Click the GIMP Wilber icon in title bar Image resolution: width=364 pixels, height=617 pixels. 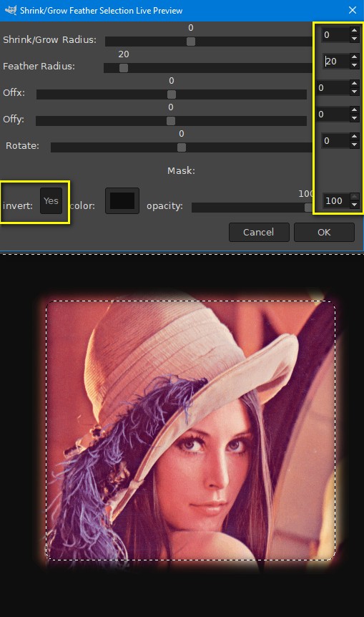pos(11,10)
